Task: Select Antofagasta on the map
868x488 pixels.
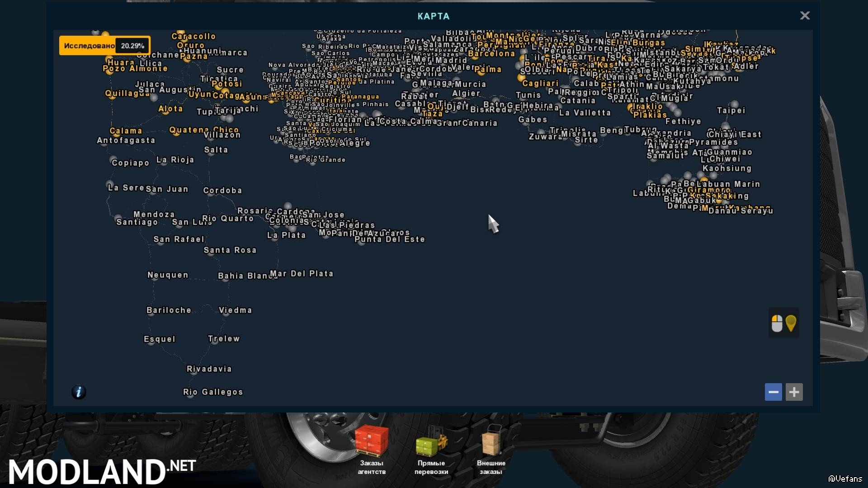Action: click(126, 141)
